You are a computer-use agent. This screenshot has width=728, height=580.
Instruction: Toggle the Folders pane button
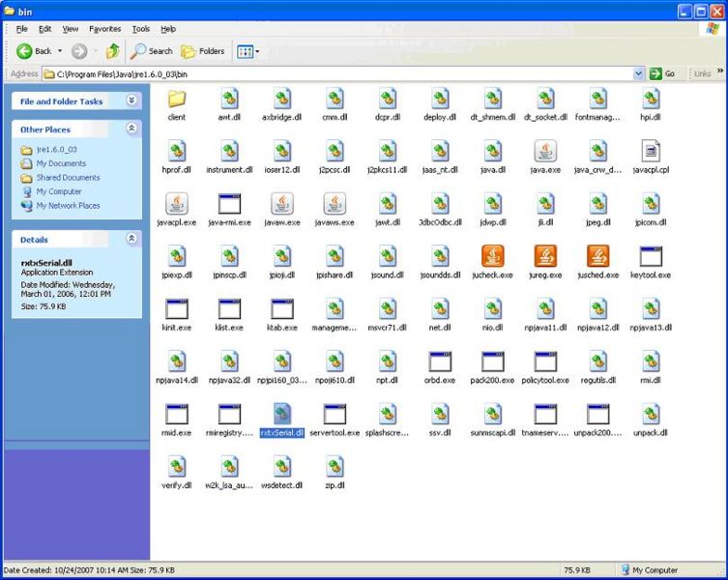(203, 51)
